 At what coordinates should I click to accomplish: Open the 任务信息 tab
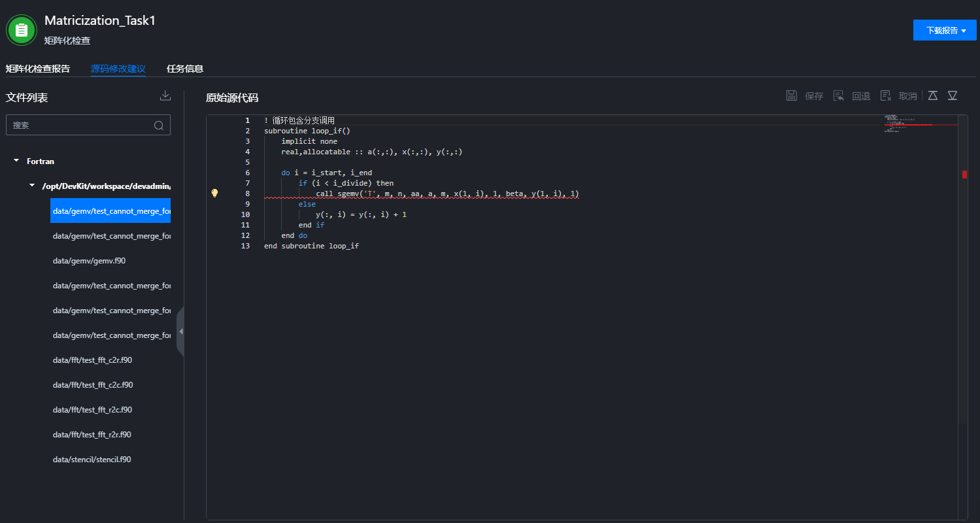point(185,69)
